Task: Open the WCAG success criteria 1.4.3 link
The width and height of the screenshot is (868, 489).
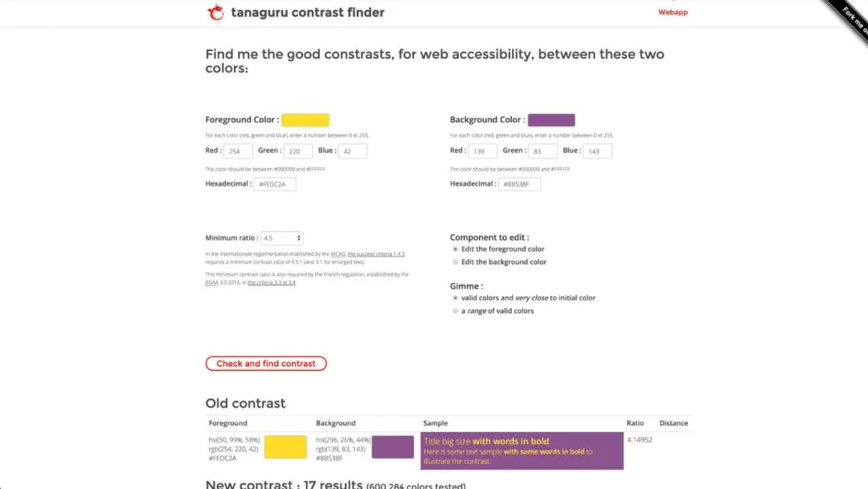Action: coord(376,254)
